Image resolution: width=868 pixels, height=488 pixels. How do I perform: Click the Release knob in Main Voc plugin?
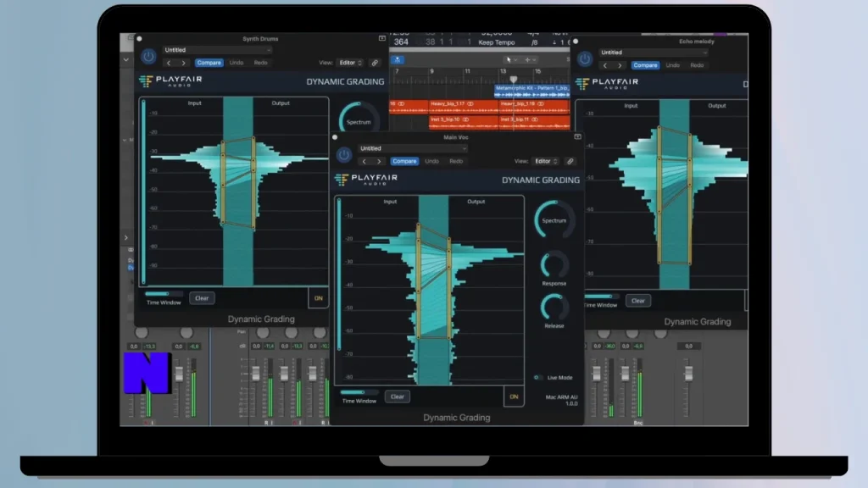tap(554, 307)
